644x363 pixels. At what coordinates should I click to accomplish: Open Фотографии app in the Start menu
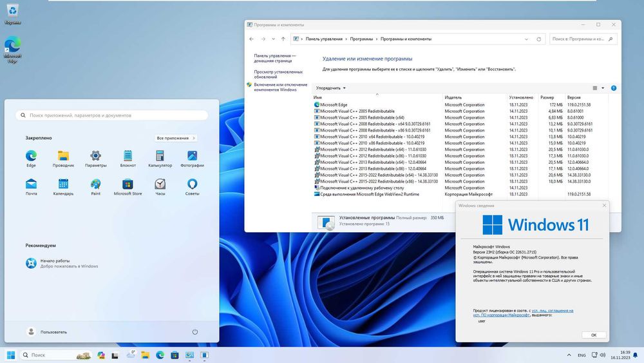pyautogui.click(x=192, y=158)
